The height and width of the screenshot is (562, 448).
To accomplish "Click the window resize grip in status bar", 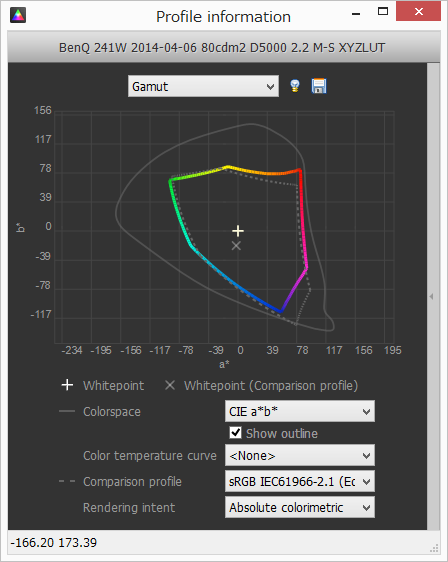I will point(434,548).
